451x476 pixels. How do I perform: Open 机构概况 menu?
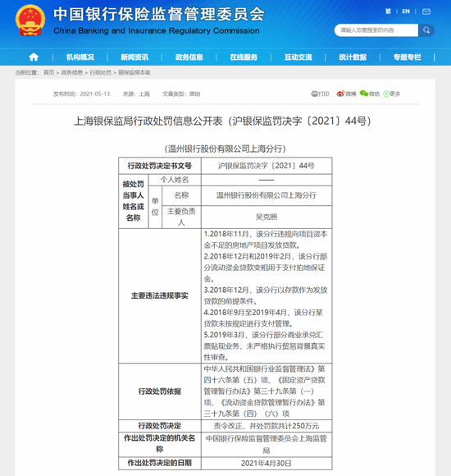click(x=80, y=57)
